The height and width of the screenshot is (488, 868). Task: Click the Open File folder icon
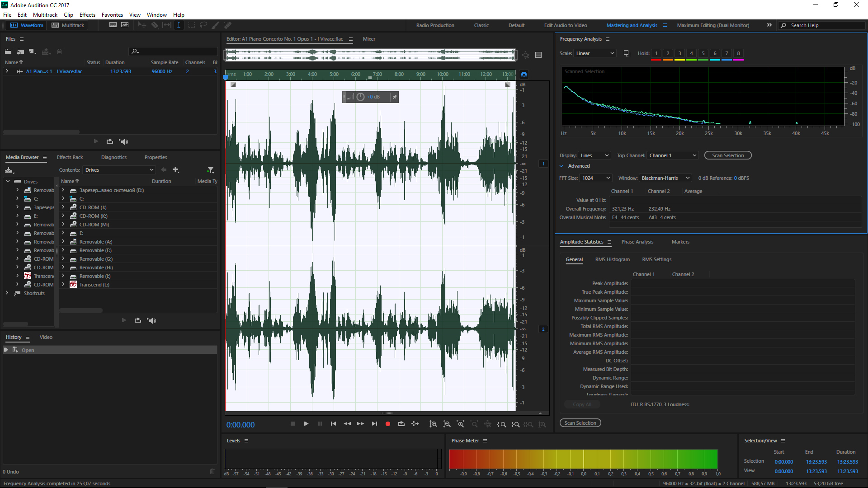[x=8, y=52]
